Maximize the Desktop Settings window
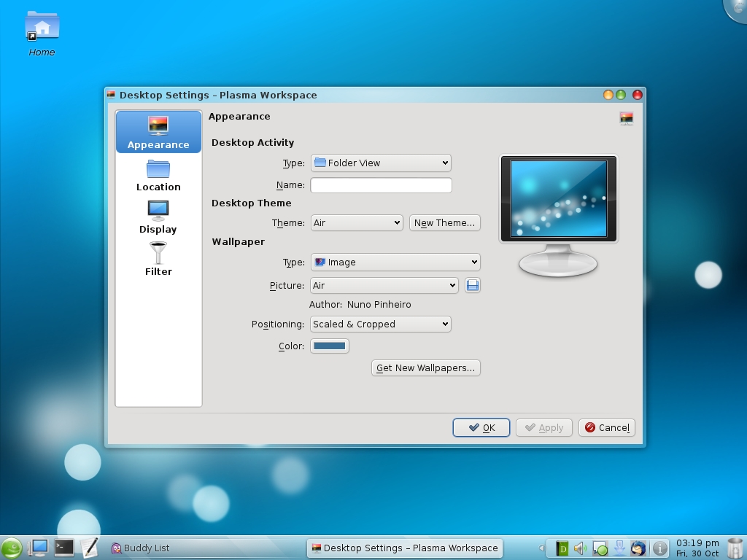Screen dimensions: 747x560 point(621,95)
